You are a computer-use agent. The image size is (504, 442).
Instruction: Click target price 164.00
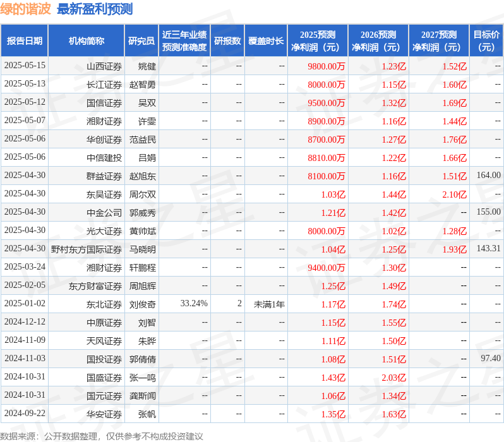[489, 176]
